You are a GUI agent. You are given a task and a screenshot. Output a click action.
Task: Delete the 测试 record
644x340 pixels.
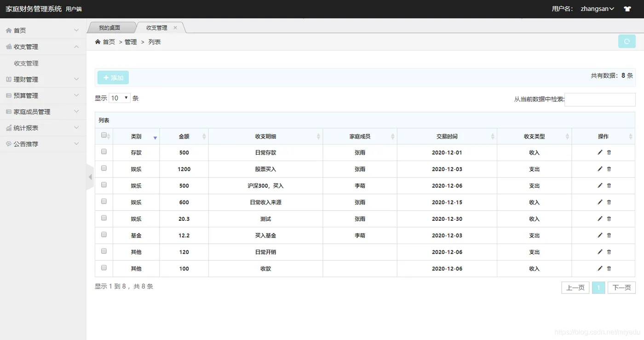click(x=609, y=219)
